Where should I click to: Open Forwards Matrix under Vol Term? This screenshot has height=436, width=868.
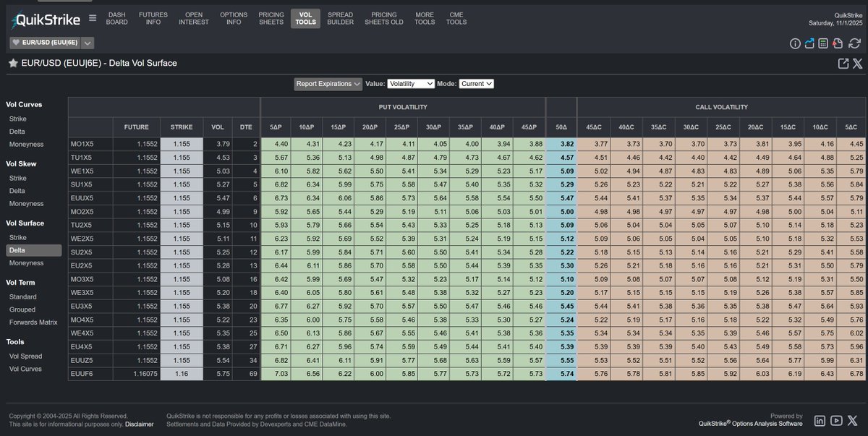point(33,322)
